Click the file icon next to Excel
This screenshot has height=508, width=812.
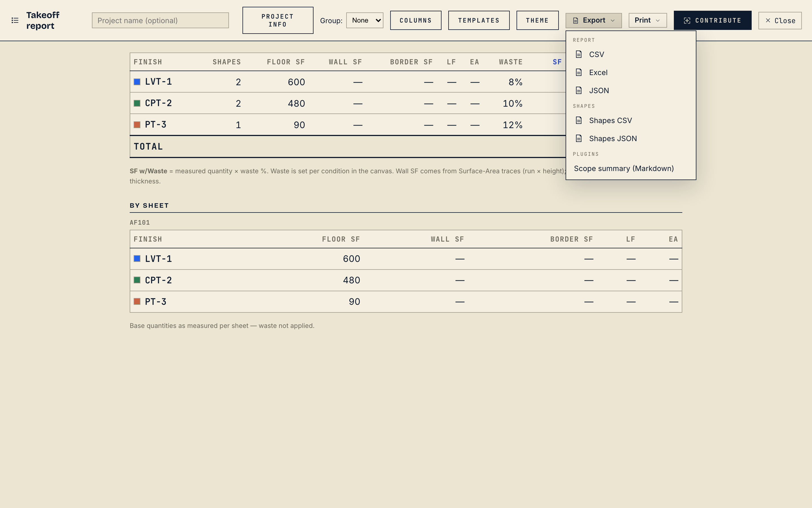579,73
